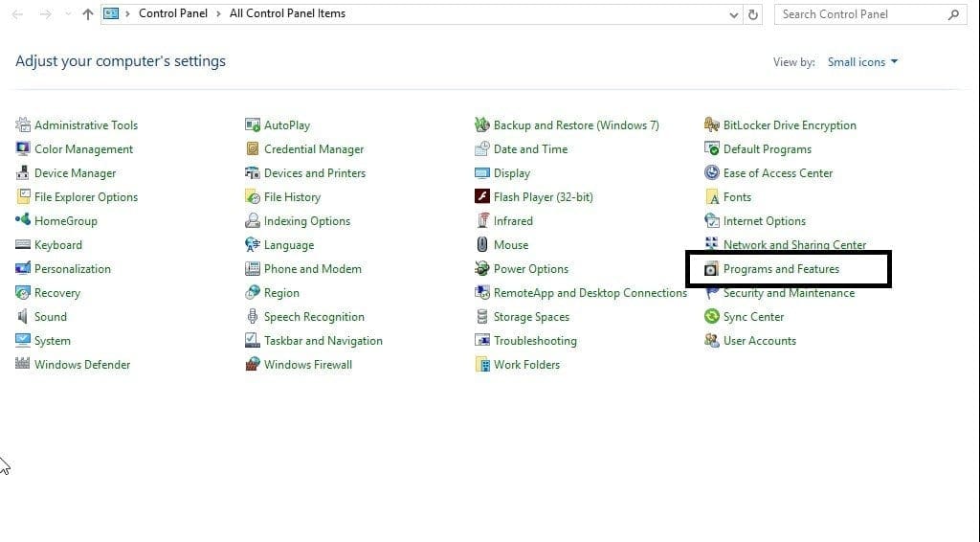Open the Windows Defender icon

[23, 364]
